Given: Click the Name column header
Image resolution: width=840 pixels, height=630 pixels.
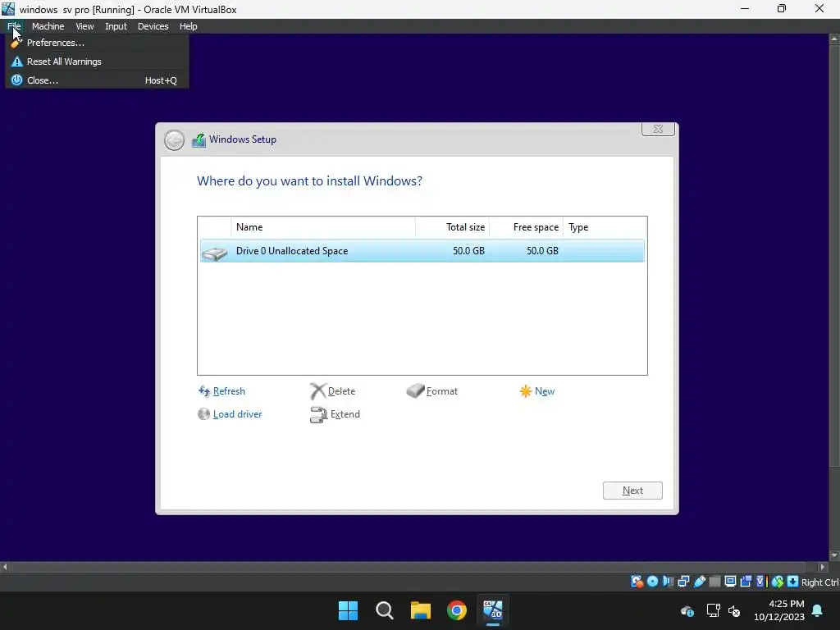Looking at the screenshot, I should (x=323, y=227).
